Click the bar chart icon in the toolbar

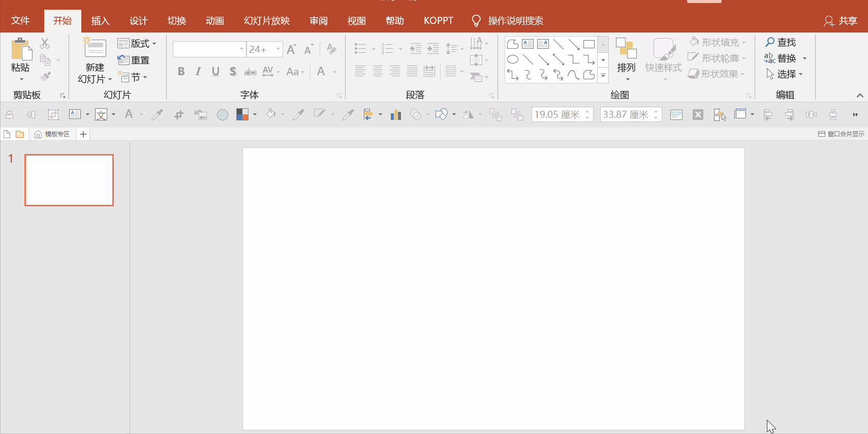pyautogui.click(x=395, y=115)
